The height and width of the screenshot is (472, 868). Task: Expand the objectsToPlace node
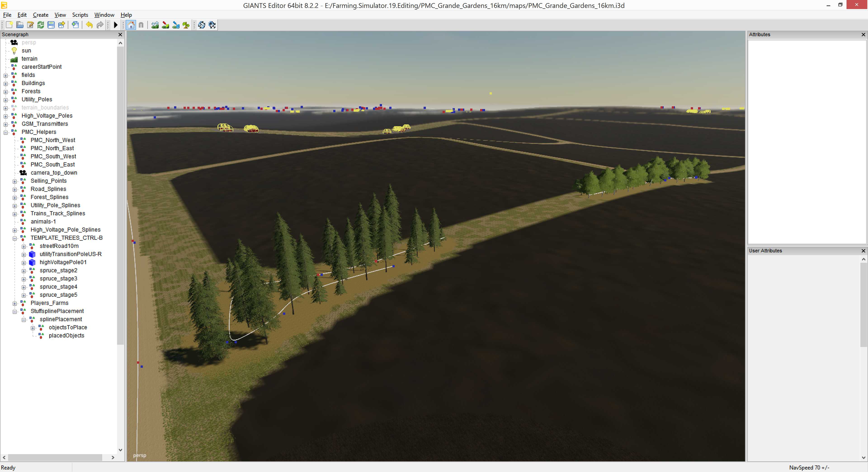[33, 328]
